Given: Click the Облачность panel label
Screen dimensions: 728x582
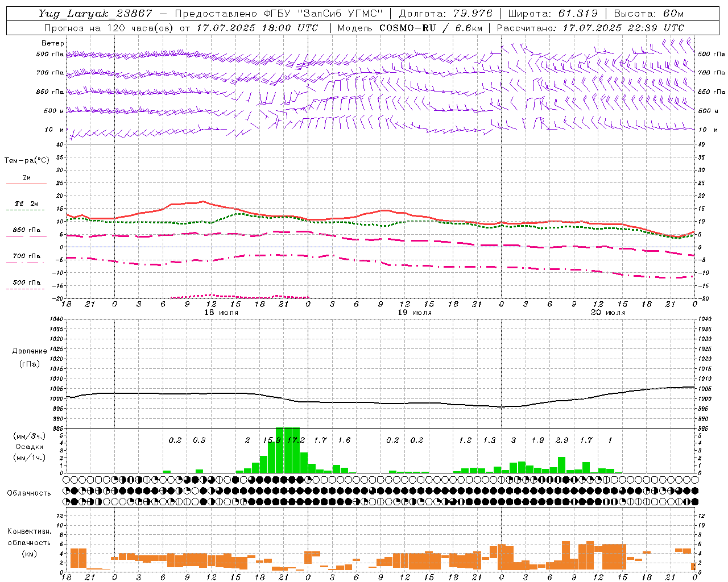Looking at the screenshot, I should point(29,493).
